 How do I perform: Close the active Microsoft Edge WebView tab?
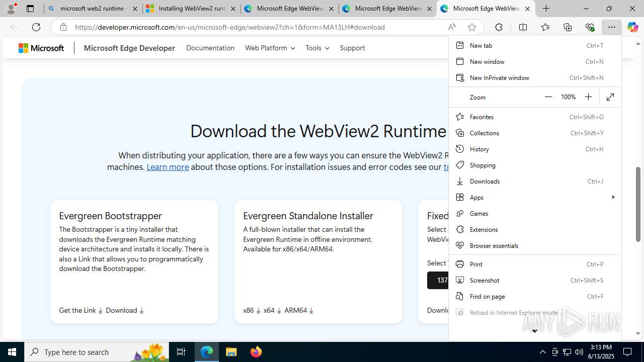click(527, 9)
